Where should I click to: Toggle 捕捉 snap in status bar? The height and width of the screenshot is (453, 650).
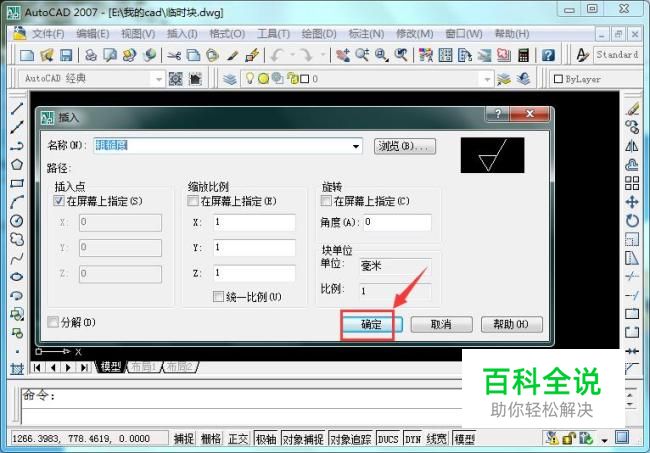(x=184, y=438)
